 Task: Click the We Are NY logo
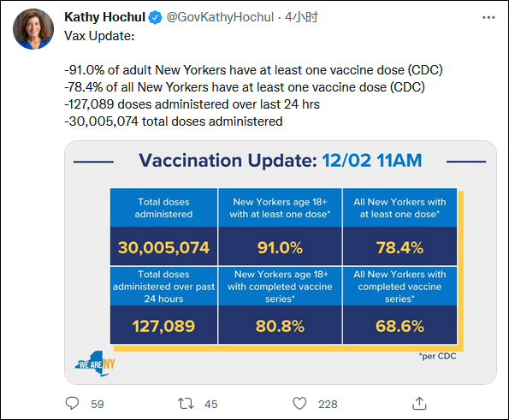pos(95,364)
